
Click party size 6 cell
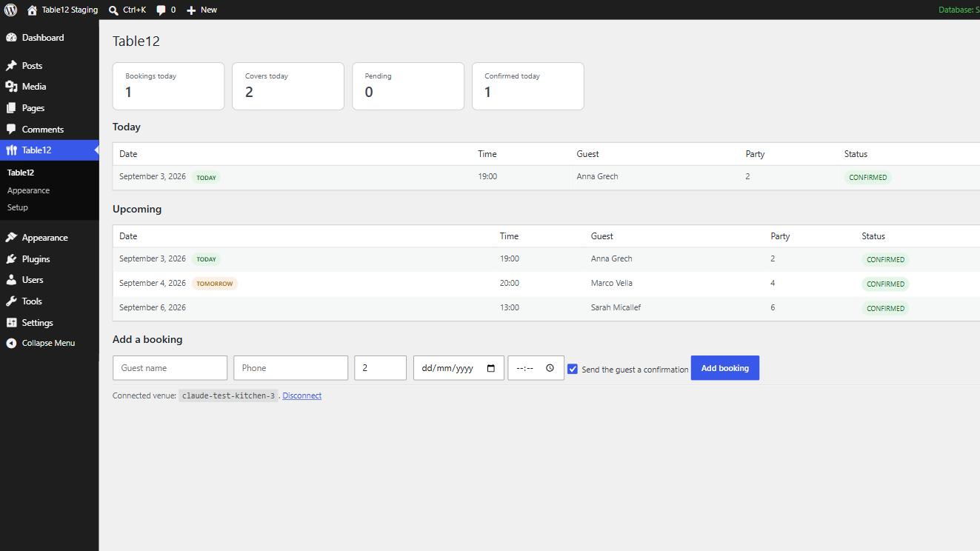coord(773,307)
